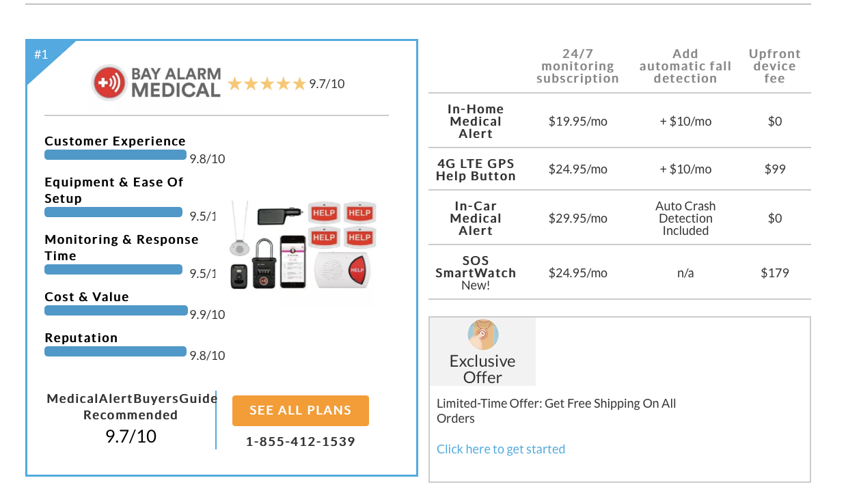Click the Bay Alarm Medical logo
The height and width of the screenshot is (504, 846).
point(157,83)
